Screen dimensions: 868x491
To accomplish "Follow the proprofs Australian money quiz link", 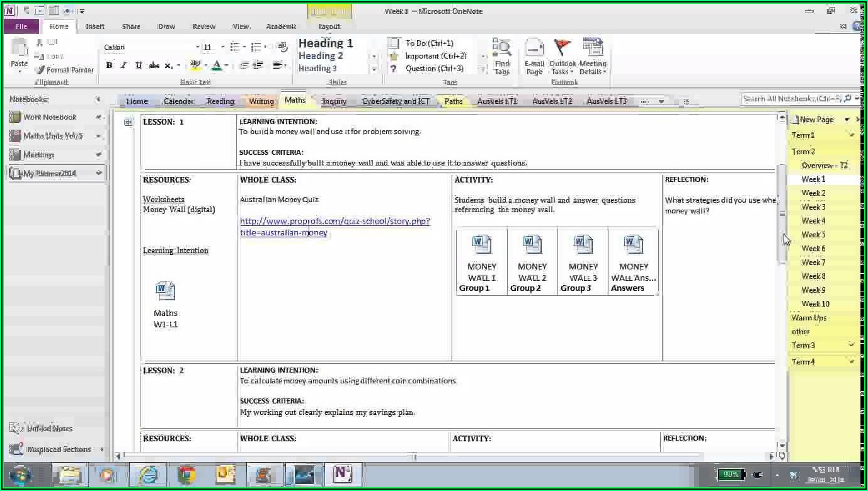I will [x=334, y=222].
